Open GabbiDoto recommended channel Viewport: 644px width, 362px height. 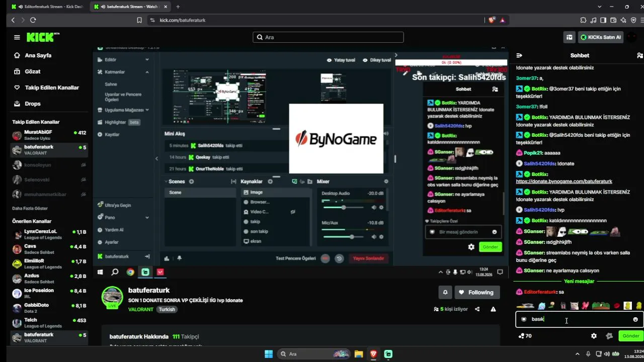(x=49, y=308)
